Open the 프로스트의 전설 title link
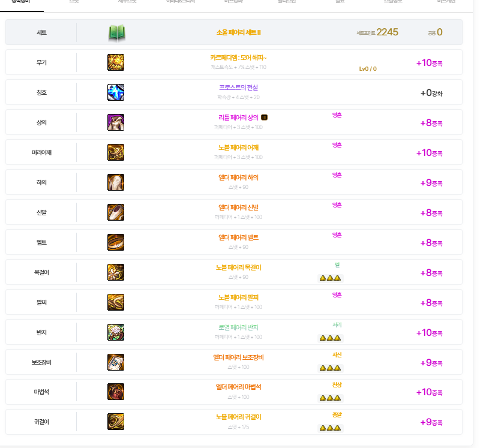This screenshot has height=448, width=483. pyautogui.click(x=238, y=88)
